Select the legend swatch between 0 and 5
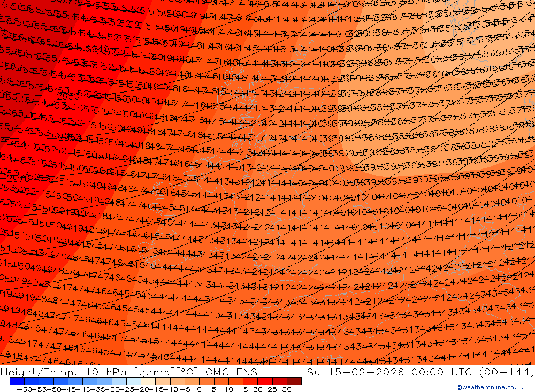 [207, 381]
